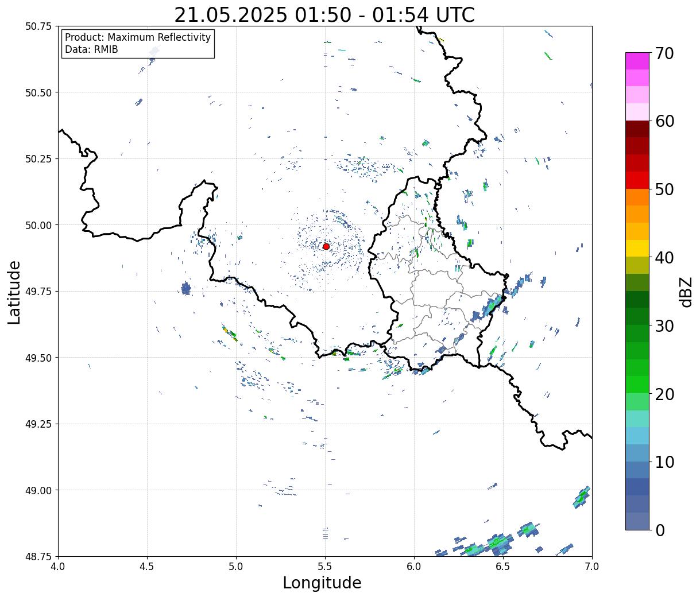Click the longitude tick label 6.0
Image resolution: width=700 pixels, height=597 pixels.
tap(414, 567)
